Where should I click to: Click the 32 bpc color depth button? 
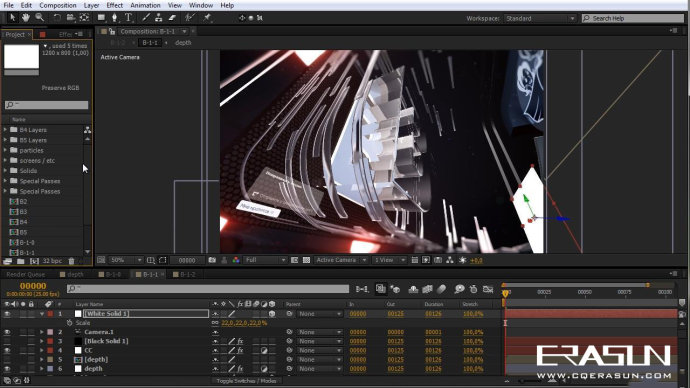point(52,261)
